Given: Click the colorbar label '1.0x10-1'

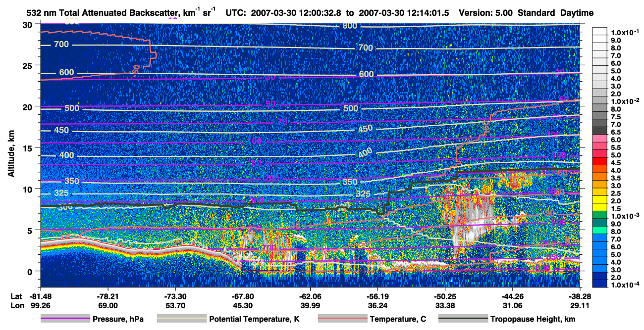Looking at the screenshot, I should (x=625, y=32).
